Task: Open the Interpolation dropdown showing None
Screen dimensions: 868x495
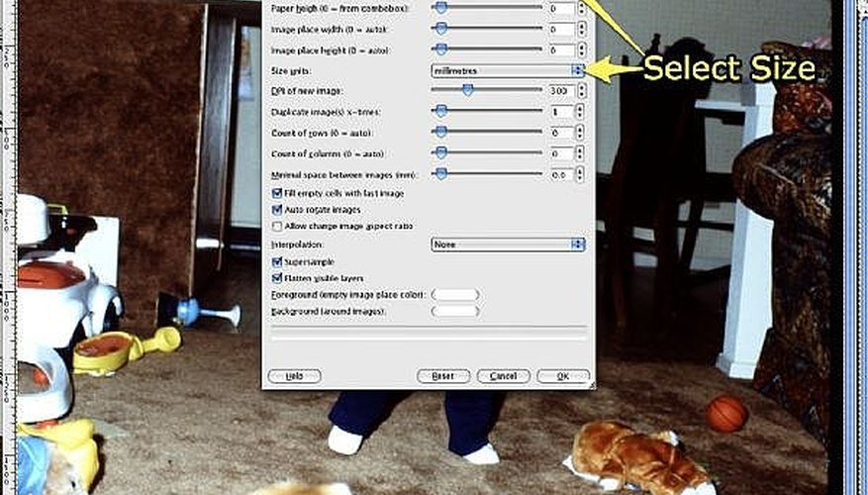Action: [x=508, y=245]
